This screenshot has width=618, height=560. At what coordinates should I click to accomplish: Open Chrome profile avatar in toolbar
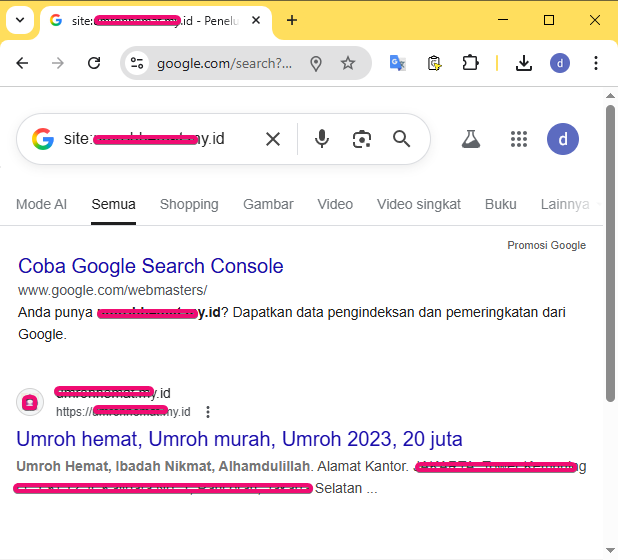(560, 63)
